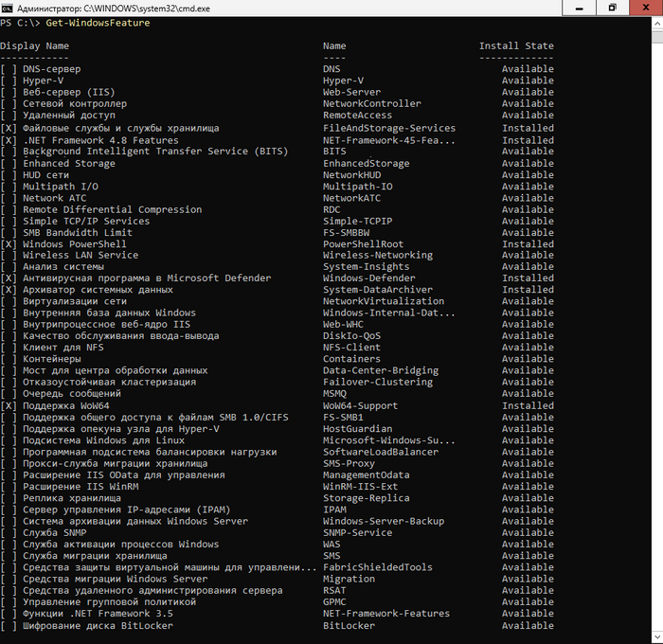The image size is (663, 644).
Task: Click the 'PowerShellRoot' name
Action: (x=363, y=244)
